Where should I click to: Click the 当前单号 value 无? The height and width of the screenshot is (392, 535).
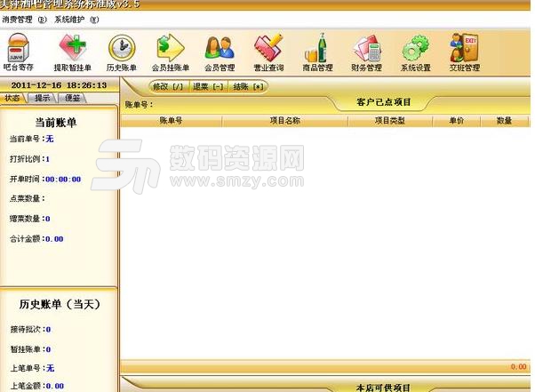[50, 139]
